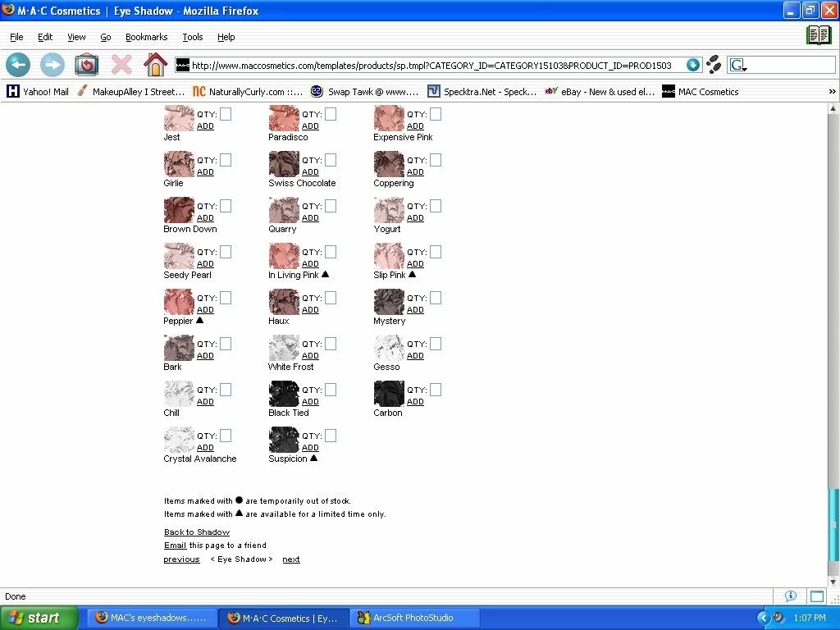Click the Peppier color swatch
The image size is (840, 630).
pos(179,302)
